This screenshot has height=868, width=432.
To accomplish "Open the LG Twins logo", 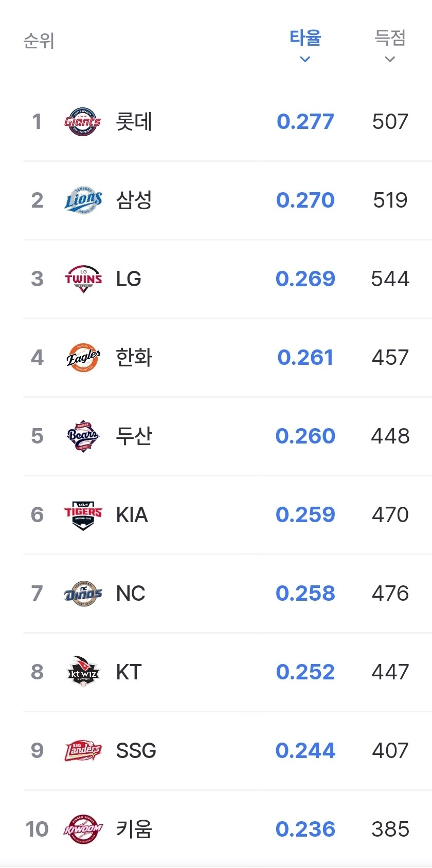I will 83,279.
